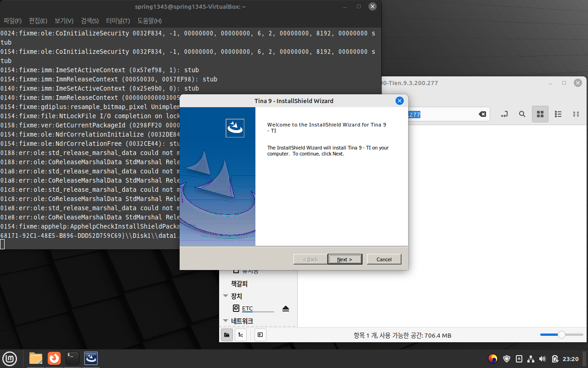This screenshot has height=368, width=588.
Task: Open the 파일(F) menu in the terminal
Action: tap(12, 21)
